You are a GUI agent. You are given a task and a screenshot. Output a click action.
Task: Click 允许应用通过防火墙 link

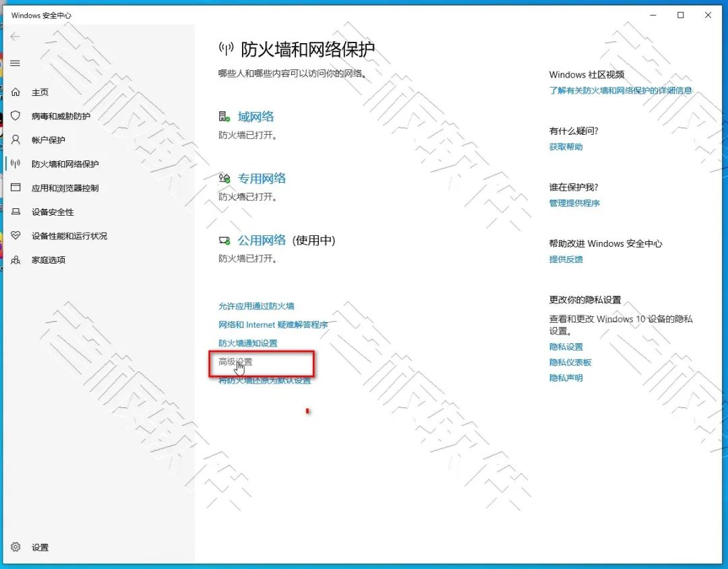[x=256, y=306]
